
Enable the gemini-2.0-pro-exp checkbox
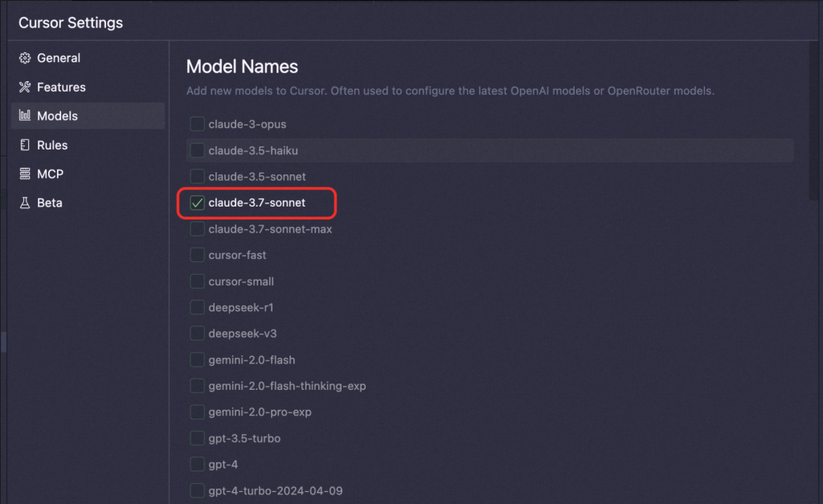pos(197,412)
